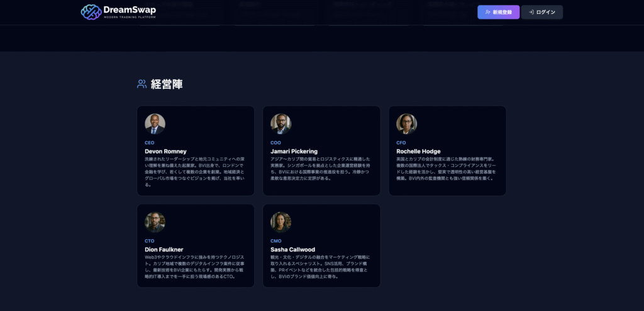Open Jamari Pickering's profile photo

281,124
